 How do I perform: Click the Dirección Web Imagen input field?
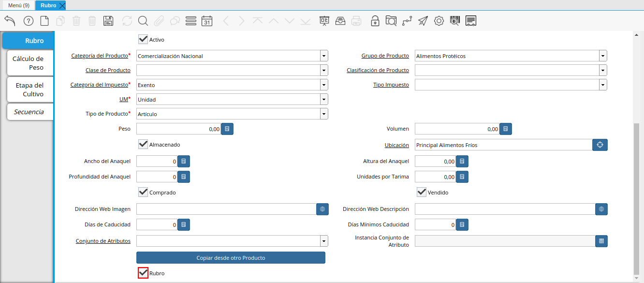coord(226,209)
